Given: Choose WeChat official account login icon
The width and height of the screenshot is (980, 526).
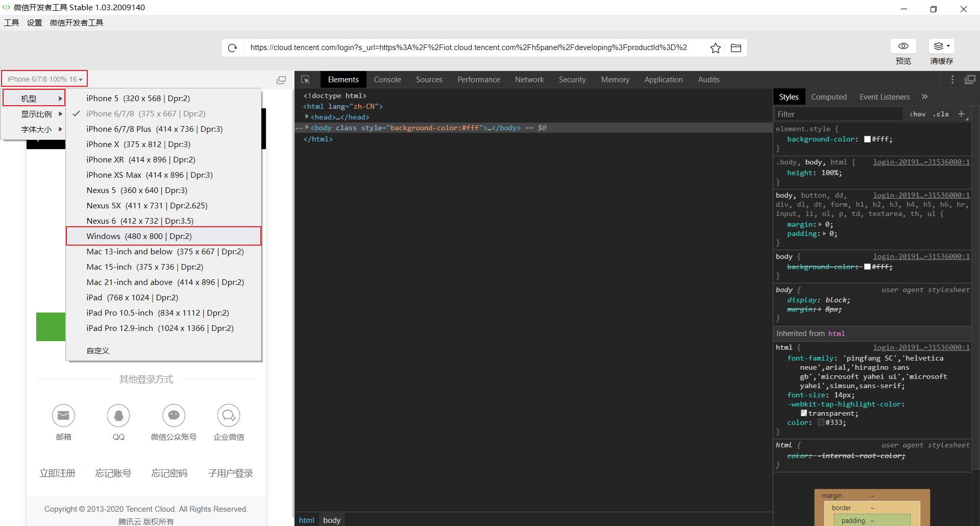Looking at the screenshot, I should point(174,416).
